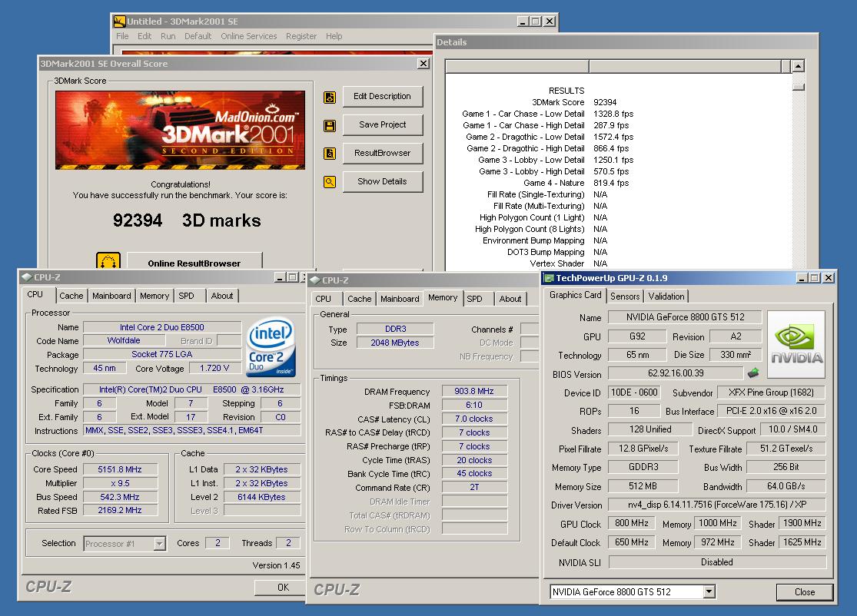Open the Register menu in 3DMark2001
Screen dimensions: 857x616
point(301,36)
